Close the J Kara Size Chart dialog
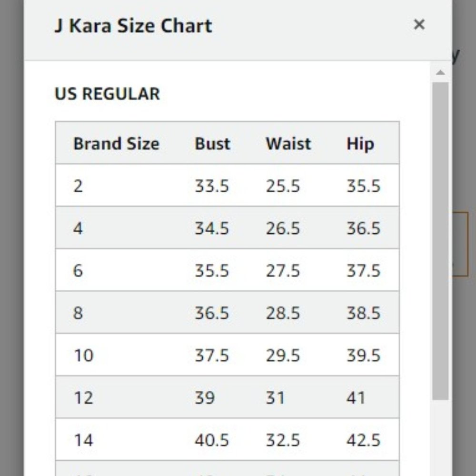This screenshot has width=476, height=476. click(419, 24)
